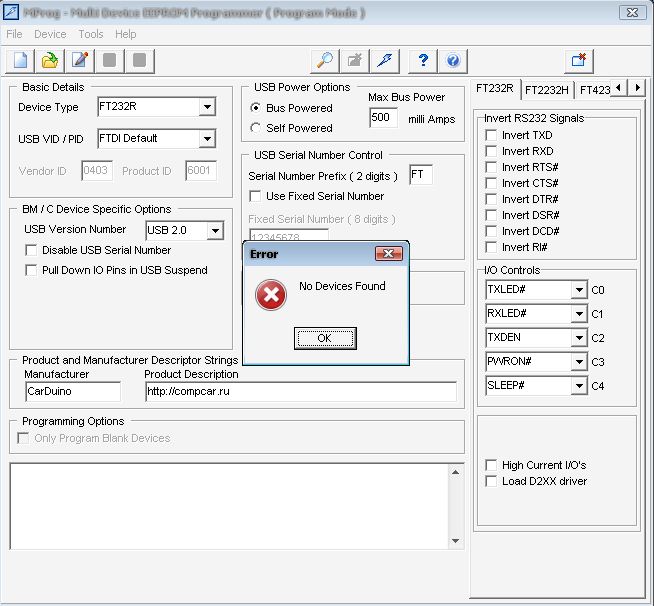
Task: Enable Use Fixed Serial Number checkbox
Action: pyautogui.click(x=255, y=196)
